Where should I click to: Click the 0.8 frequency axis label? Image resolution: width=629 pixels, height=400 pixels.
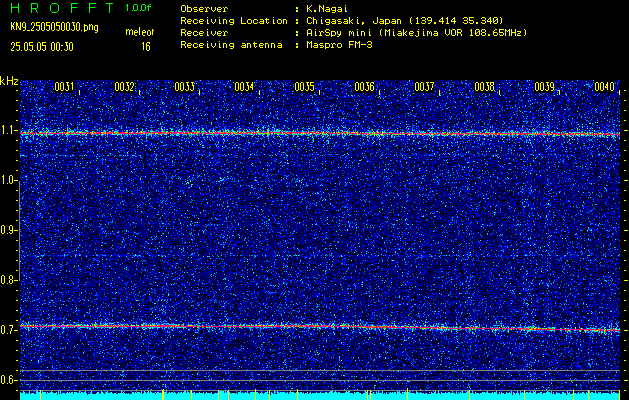click(x=8, y=280)
